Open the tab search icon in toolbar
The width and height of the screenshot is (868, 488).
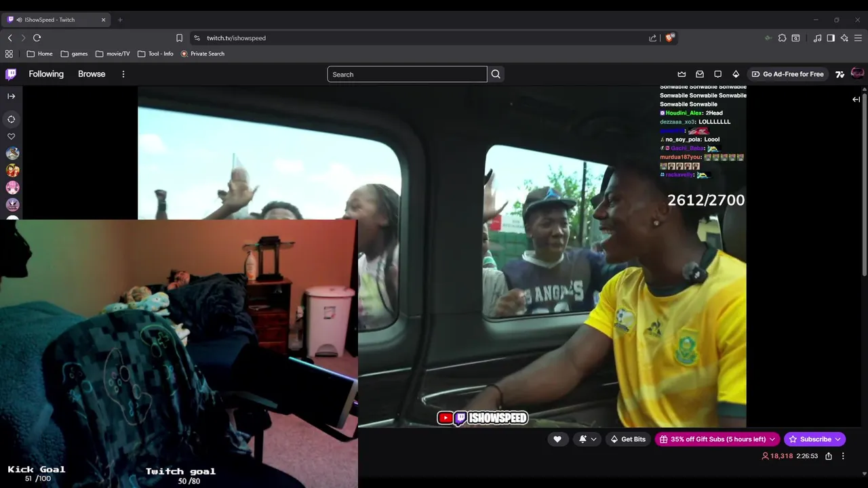click(795, 38)
